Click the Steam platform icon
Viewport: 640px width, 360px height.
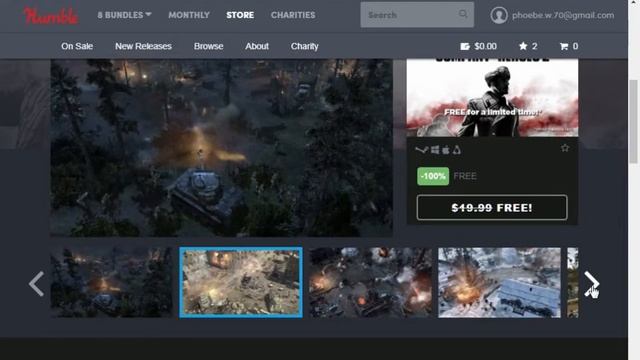pyautogui.click(x=422, y=150)
